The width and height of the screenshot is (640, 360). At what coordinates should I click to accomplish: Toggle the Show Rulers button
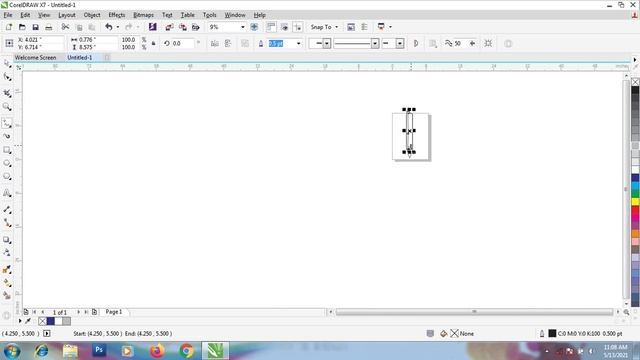click(271, 27)
